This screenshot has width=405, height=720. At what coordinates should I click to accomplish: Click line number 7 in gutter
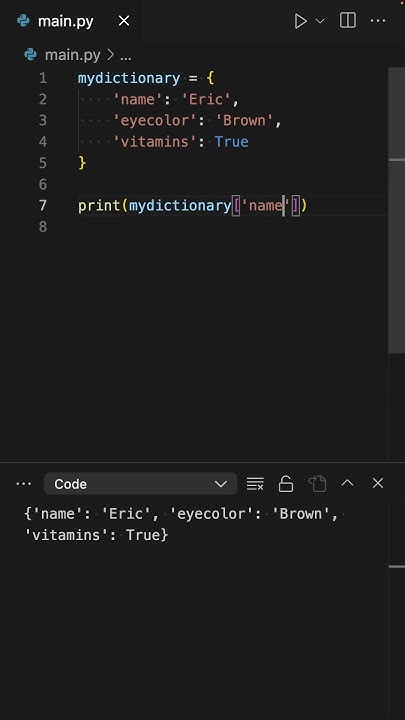coord(43,205)
